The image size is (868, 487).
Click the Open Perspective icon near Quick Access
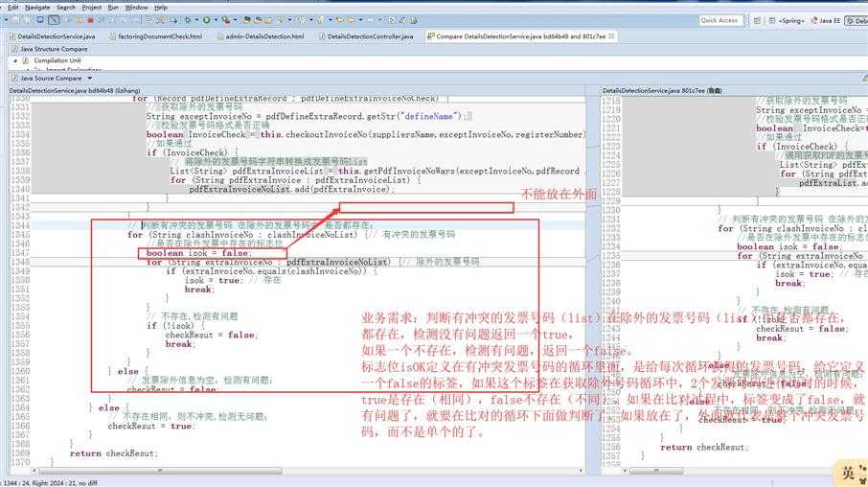click(x=757, y=20)
